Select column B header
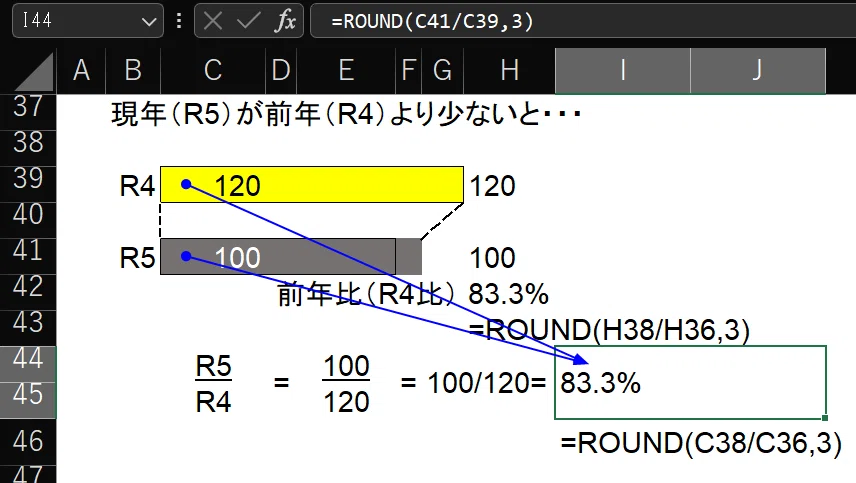856x483 pixels. pos(133,70)
